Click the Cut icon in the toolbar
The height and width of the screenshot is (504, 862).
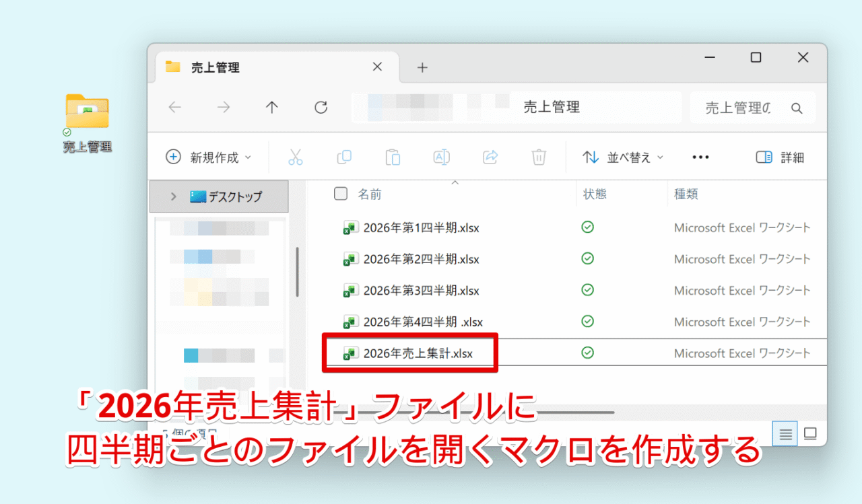[x=296, y=157]
